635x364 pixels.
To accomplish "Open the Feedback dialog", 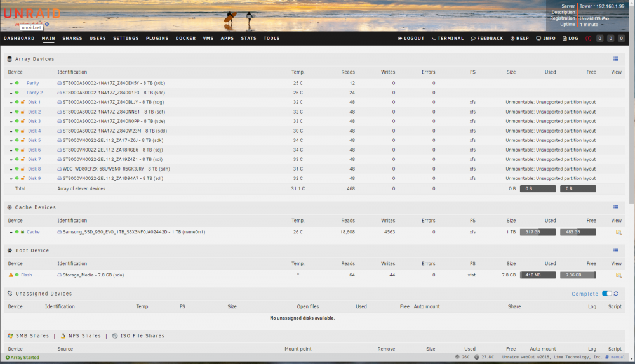I will [487, 39].
